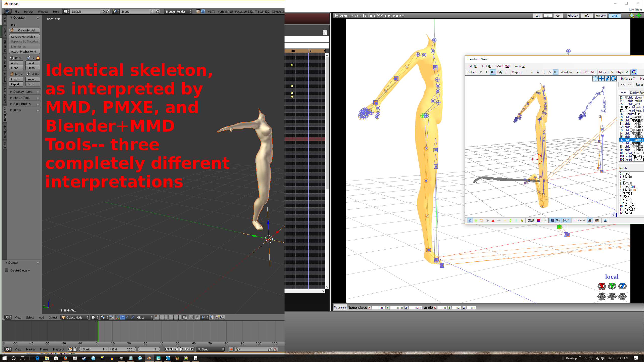Open Firefox from the taskbar

[x=65, y=358]
